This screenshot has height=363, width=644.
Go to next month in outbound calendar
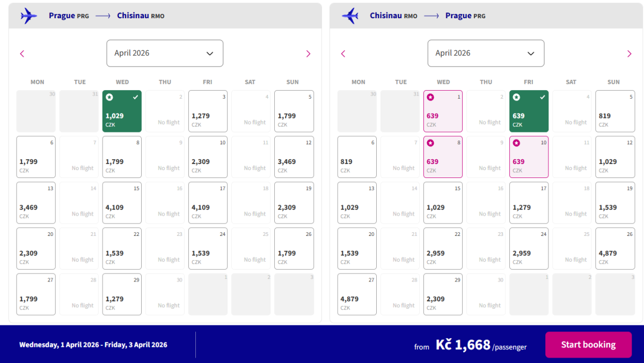point(308,54)
